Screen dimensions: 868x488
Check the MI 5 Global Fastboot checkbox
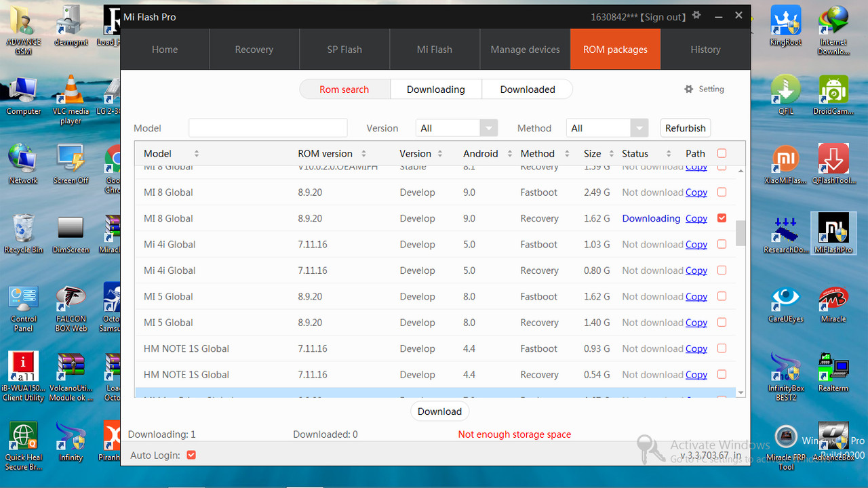coord(722,296)
